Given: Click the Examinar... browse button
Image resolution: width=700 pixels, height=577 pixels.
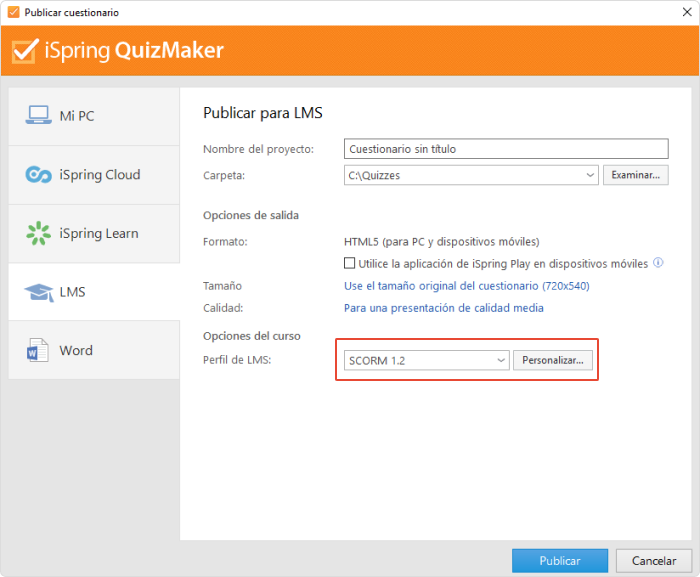Looking at the screenshot, I should click(x=636, y=175).
